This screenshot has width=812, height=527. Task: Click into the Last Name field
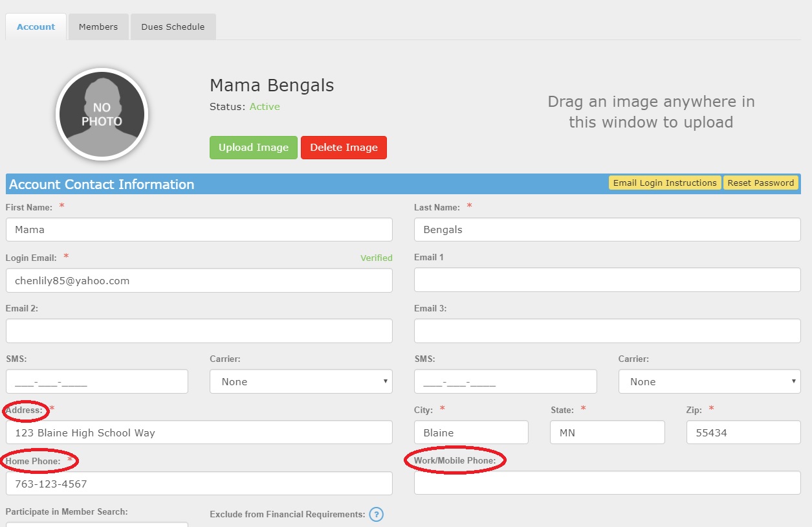tap(607, 230)
